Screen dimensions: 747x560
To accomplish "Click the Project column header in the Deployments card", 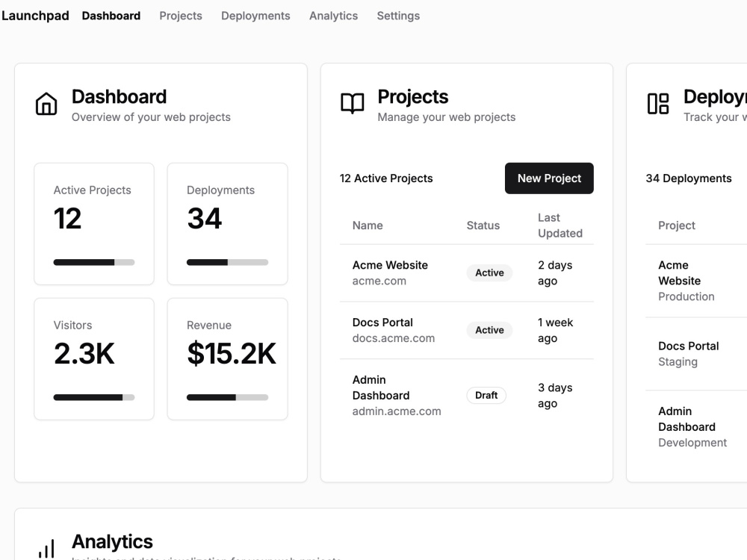I will pyautogui.click(x=677, y=225).
